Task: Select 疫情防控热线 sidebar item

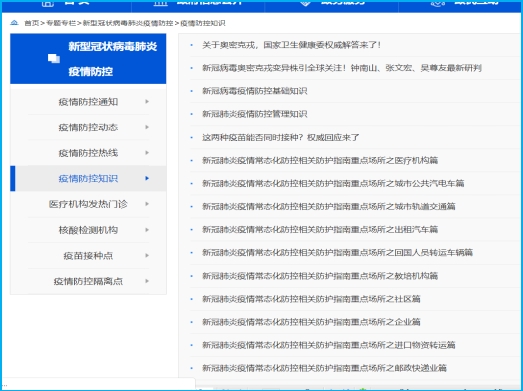Action: coord(88,153)
